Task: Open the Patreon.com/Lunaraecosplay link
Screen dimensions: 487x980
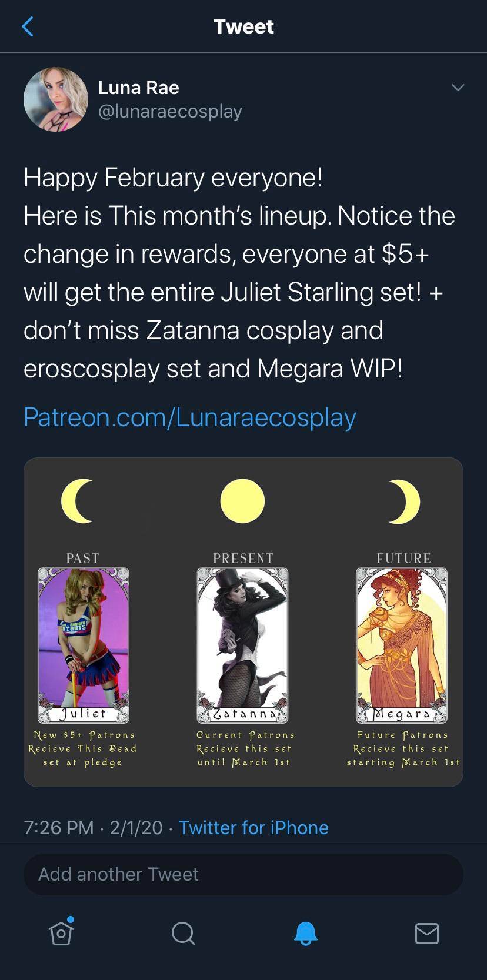Action: pyautogui.click(x=190, y=417)
